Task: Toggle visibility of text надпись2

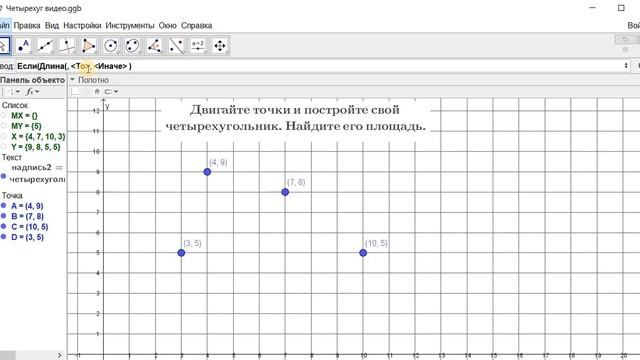Action: [x=3, y=176]
